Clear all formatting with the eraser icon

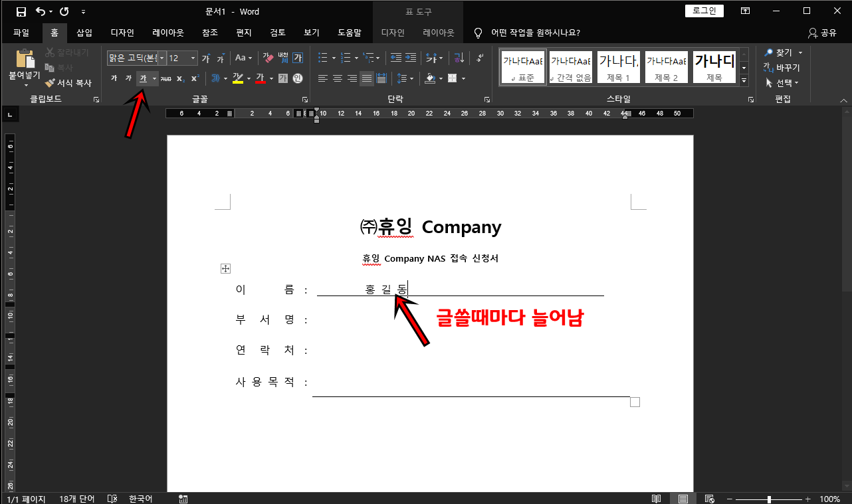(268, 58)
